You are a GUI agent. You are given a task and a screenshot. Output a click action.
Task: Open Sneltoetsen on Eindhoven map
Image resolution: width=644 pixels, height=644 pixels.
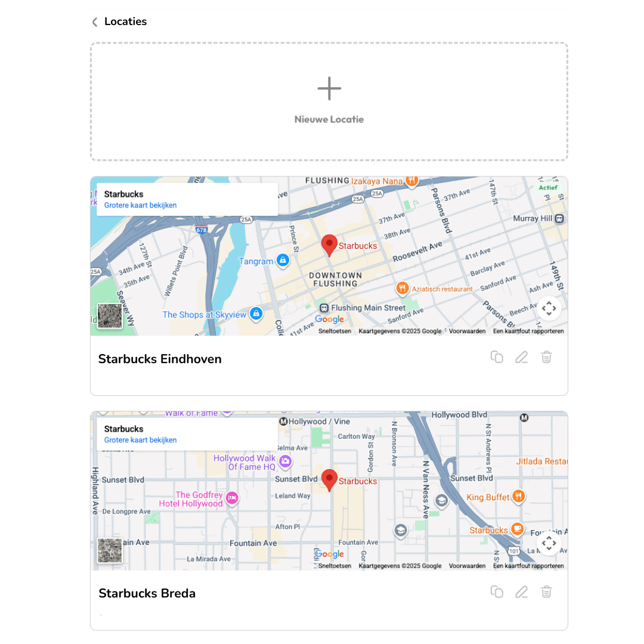tap(335, 331)
